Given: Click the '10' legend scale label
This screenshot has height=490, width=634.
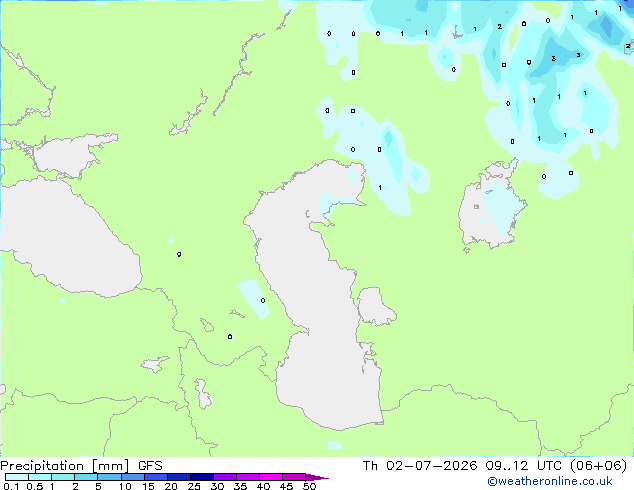Looking at the screenshot, I should tap(125, 486).
